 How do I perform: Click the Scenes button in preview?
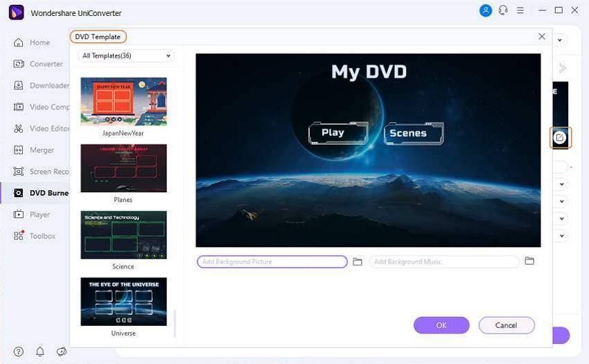(414, 134)
